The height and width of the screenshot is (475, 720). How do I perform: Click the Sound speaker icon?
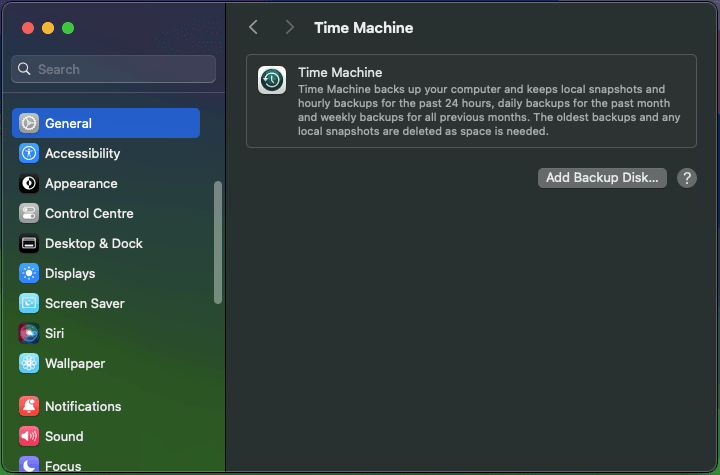[29, 436]
